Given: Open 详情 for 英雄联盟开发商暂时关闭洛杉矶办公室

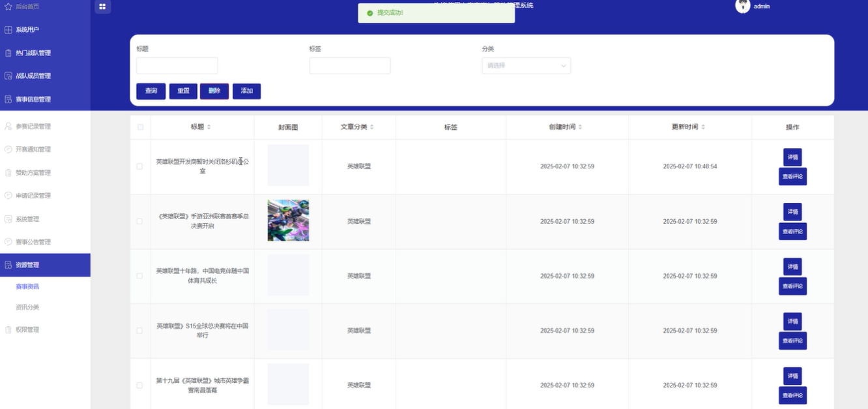Looking at the screenshot, I should tap(792, 157).
